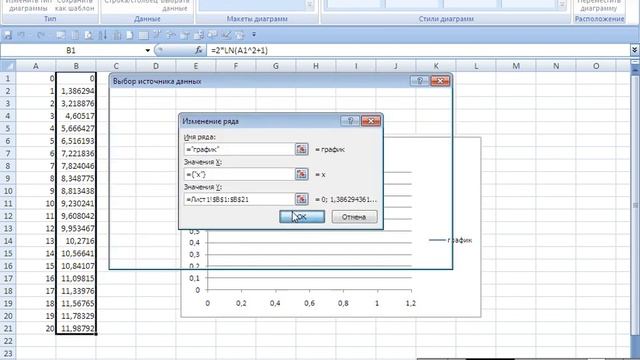
Task: Select column O header
Action: click(596, 66)
